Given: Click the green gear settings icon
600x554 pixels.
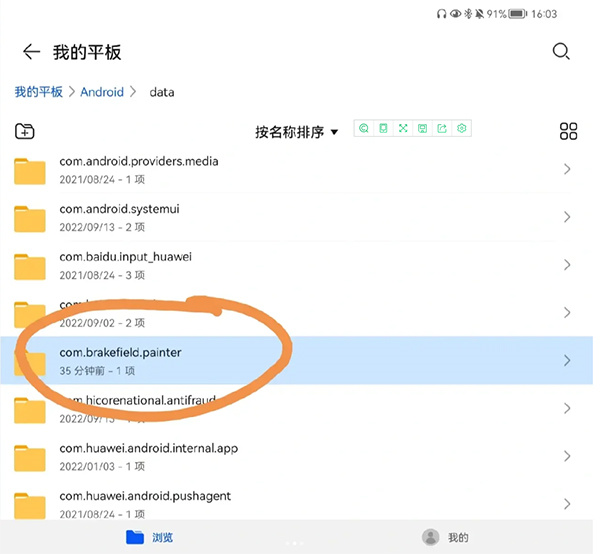Looking at the screenshot, I should coord(462,128).
